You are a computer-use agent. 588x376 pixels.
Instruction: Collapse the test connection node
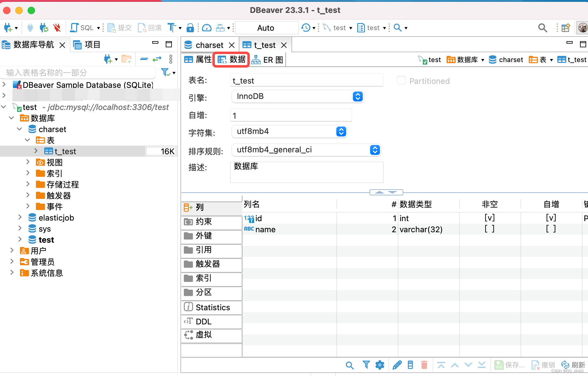[4, 107]
